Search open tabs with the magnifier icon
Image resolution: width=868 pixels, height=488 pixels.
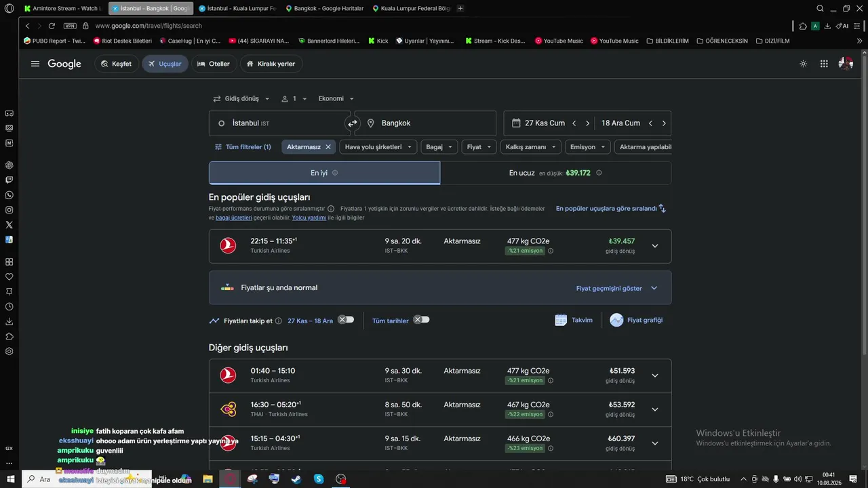tap(820, 8)
